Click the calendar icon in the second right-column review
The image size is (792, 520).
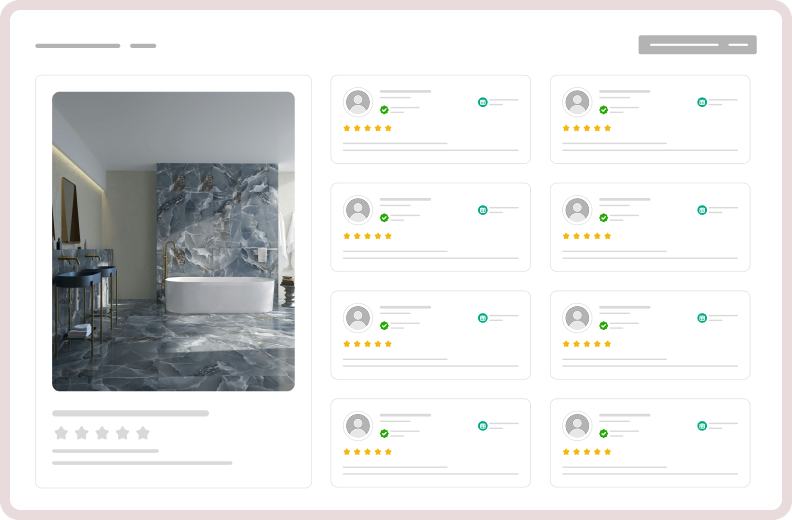[x=702, y=210]
